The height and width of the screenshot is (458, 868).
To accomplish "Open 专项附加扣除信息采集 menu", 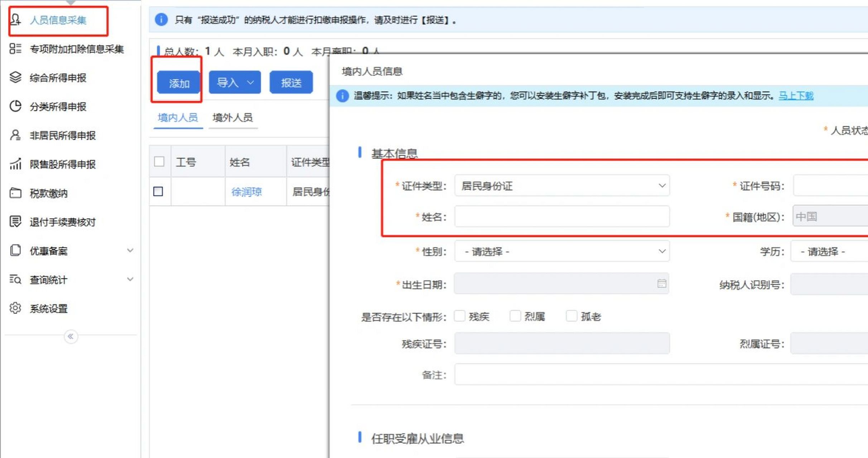I will click(x=77, y=49).
